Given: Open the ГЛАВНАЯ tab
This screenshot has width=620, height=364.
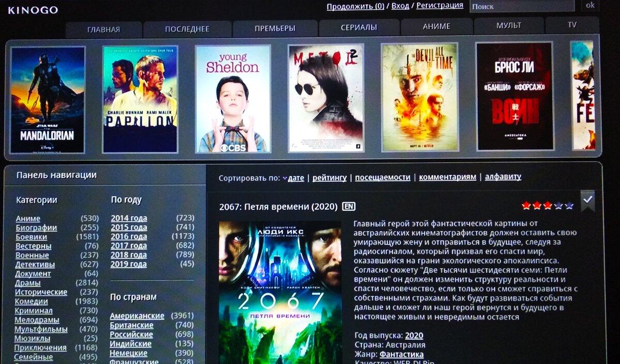Looking at the screenshot, I should pos(103,29).
